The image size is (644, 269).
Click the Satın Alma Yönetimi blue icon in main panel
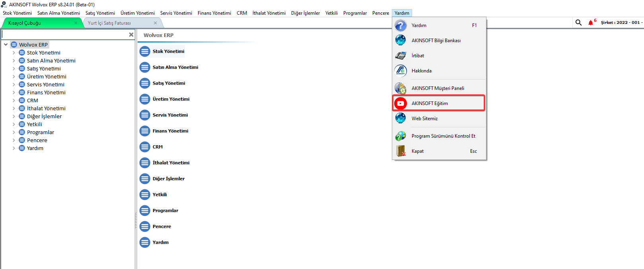145,67
